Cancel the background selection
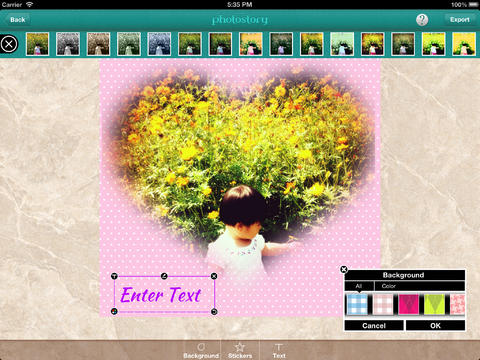 [374, 325]
